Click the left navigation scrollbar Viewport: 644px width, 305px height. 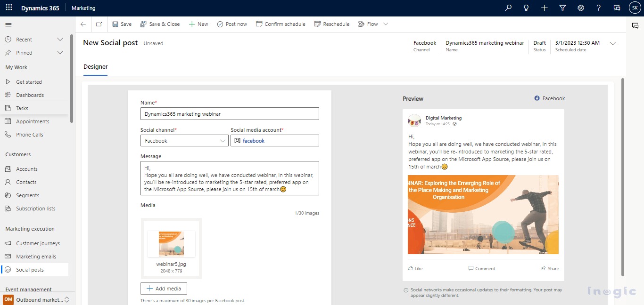(x=72, y=78)
